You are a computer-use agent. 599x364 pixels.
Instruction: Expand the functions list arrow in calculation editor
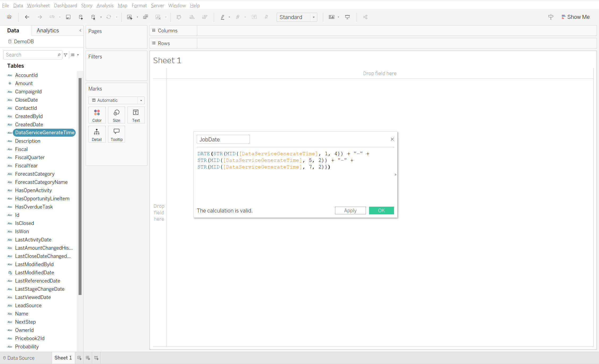click(395, 175)
